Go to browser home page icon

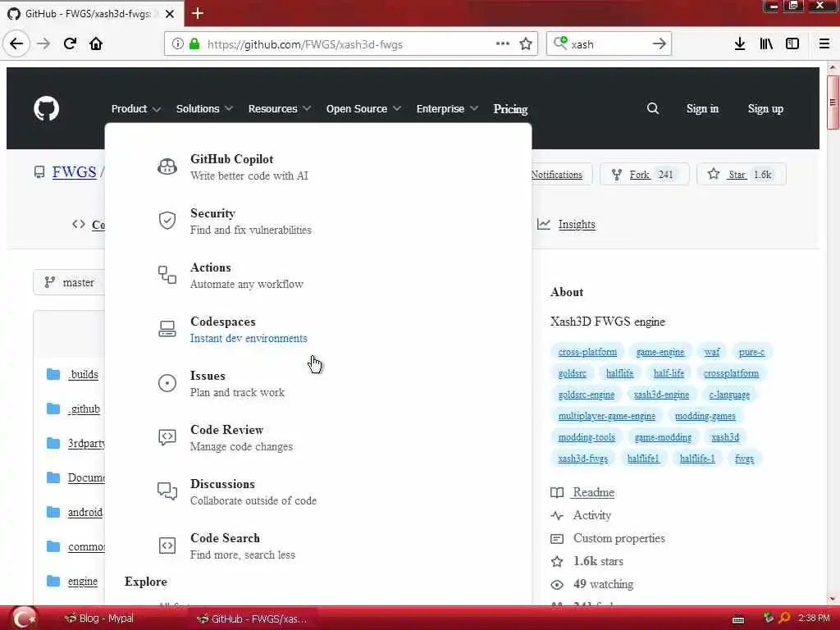coord(96,43)
